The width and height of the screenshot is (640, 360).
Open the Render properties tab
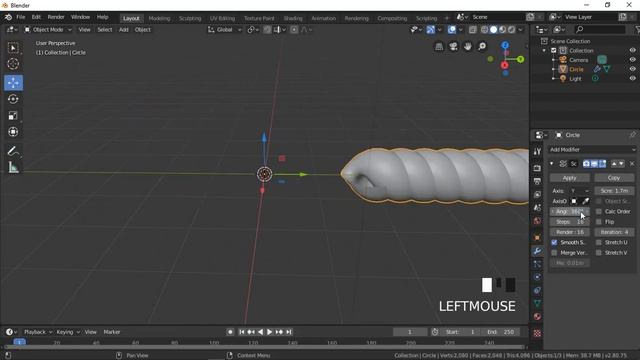click(537, 168)
